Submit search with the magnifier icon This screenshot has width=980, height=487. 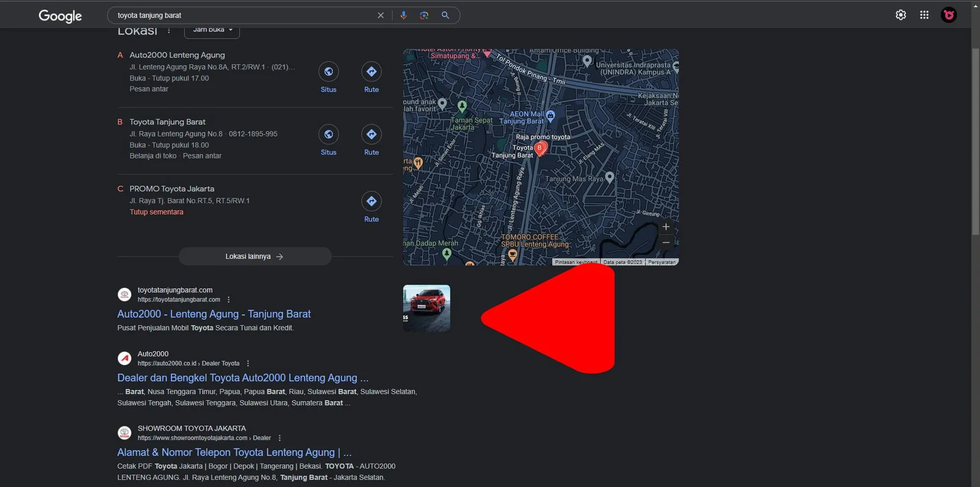(445, 15)
